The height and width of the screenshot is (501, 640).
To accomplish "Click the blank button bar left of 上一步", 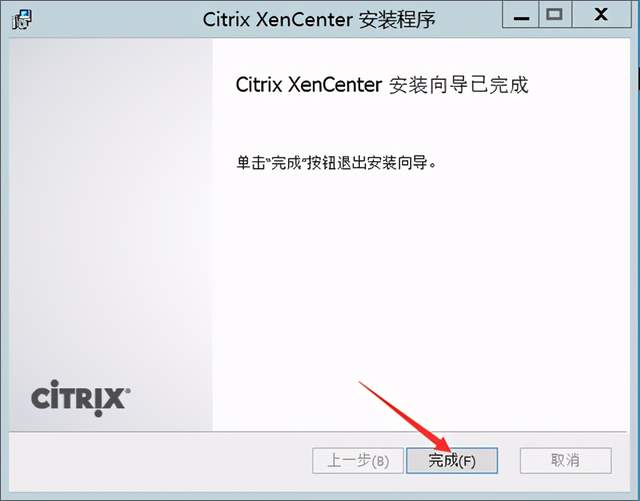I will (159, 461).
